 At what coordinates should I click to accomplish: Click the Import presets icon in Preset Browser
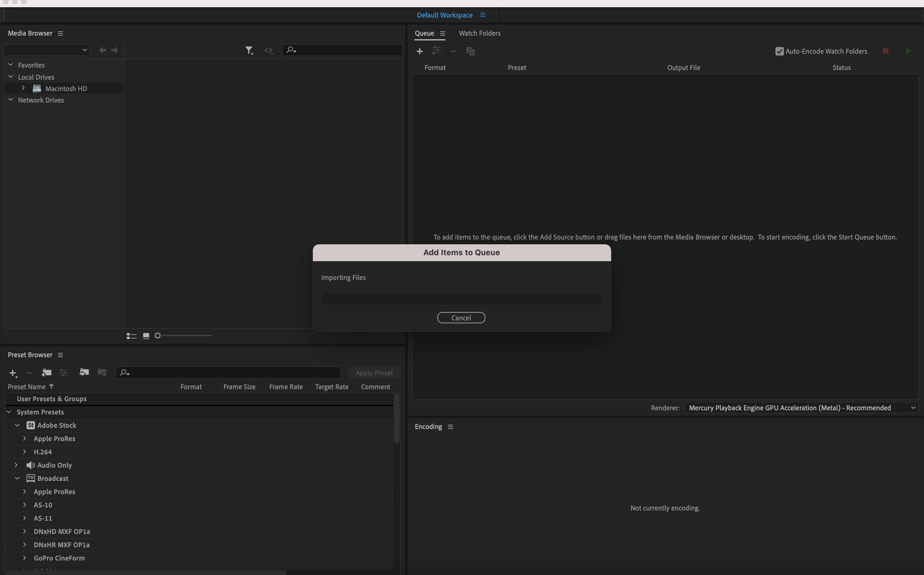tap(84, 372)
